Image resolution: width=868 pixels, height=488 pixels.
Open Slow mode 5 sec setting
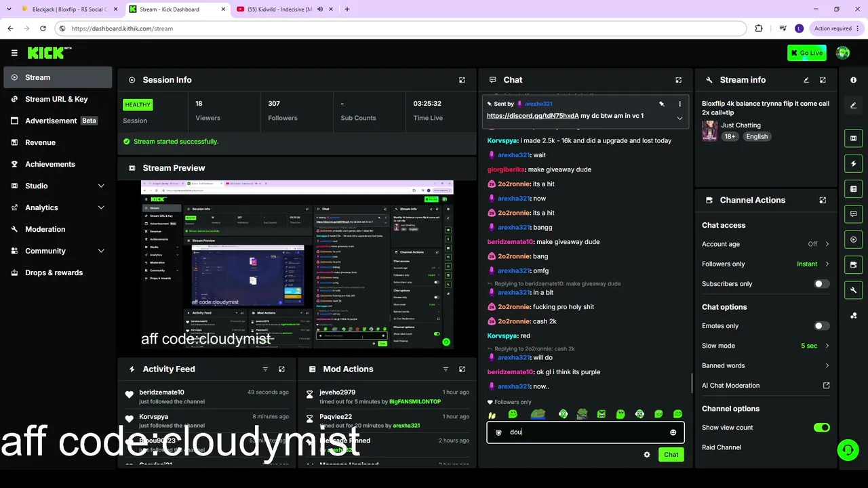pos(766,346)
